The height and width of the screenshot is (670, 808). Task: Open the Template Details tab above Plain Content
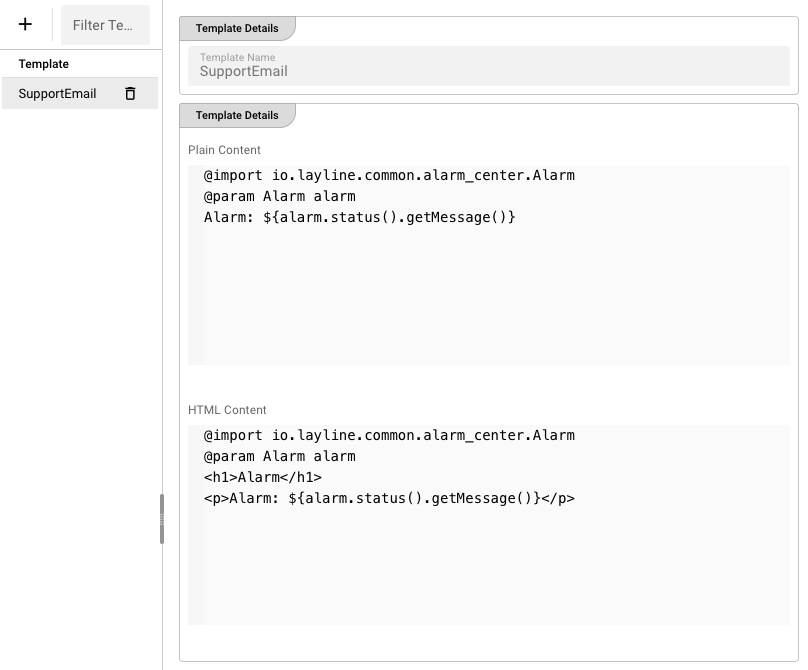point(237,115)
